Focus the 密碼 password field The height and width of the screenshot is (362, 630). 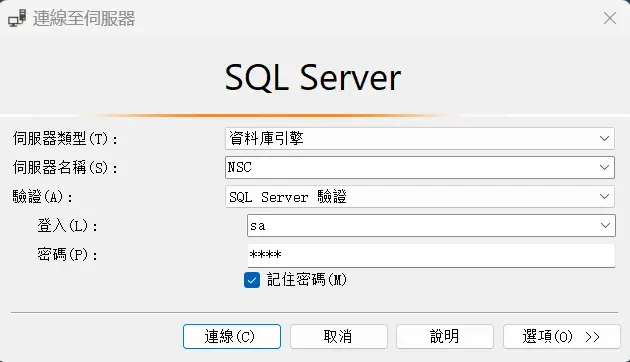(431, 255)
